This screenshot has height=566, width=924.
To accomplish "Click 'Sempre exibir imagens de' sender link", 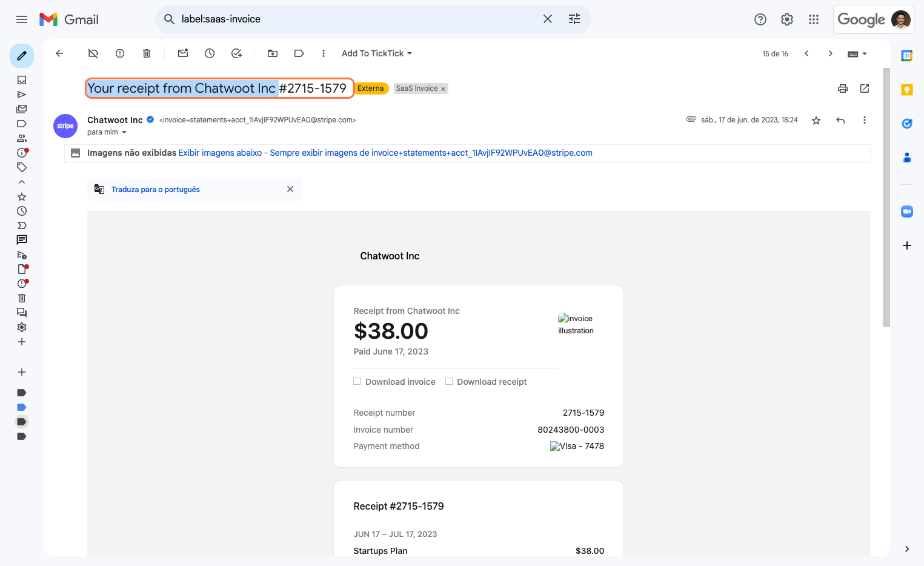I will tap(431, 153).
